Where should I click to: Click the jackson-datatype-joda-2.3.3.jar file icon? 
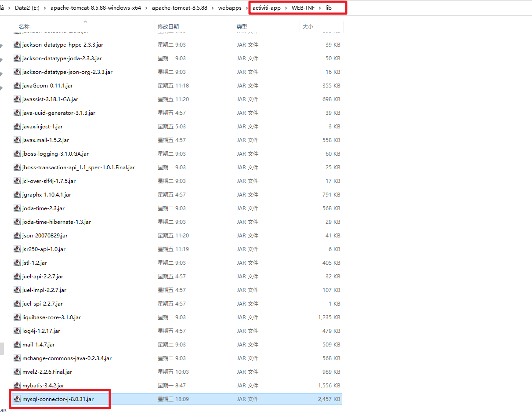(17, 58)
